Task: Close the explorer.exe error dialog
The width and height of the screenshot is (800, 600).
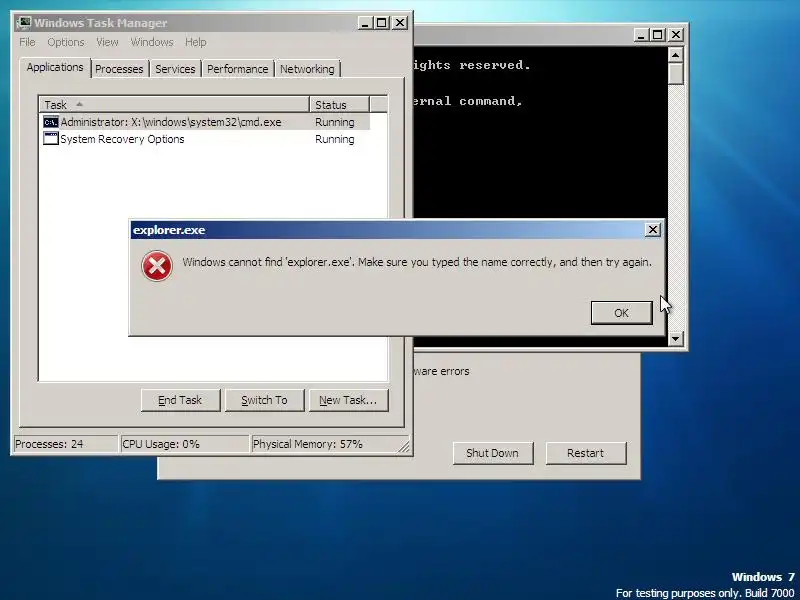Action: (653, 230)
